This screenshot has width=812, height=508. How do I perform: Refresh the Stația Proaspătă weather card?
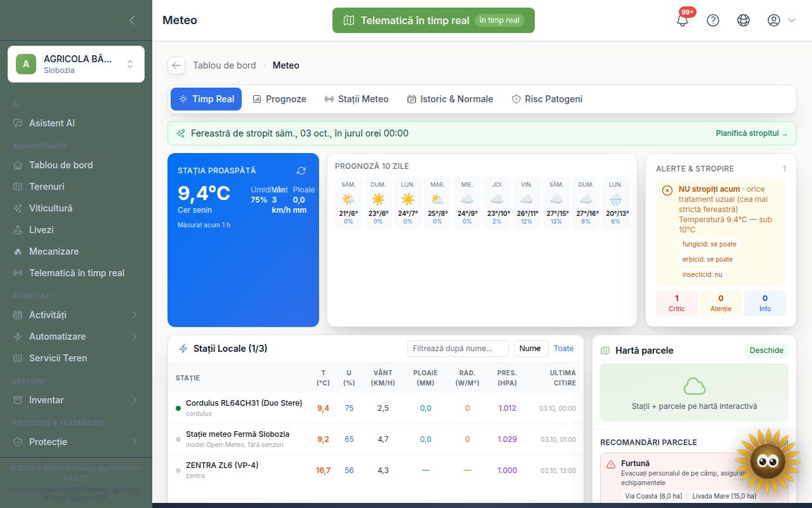301,171
